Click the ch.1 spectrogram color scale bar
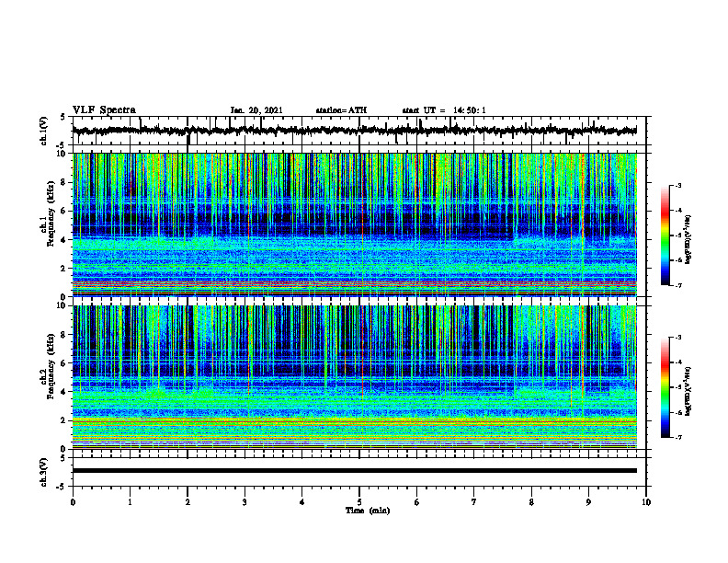Screen dimensions: 728x563 click(x=665, y=236)
